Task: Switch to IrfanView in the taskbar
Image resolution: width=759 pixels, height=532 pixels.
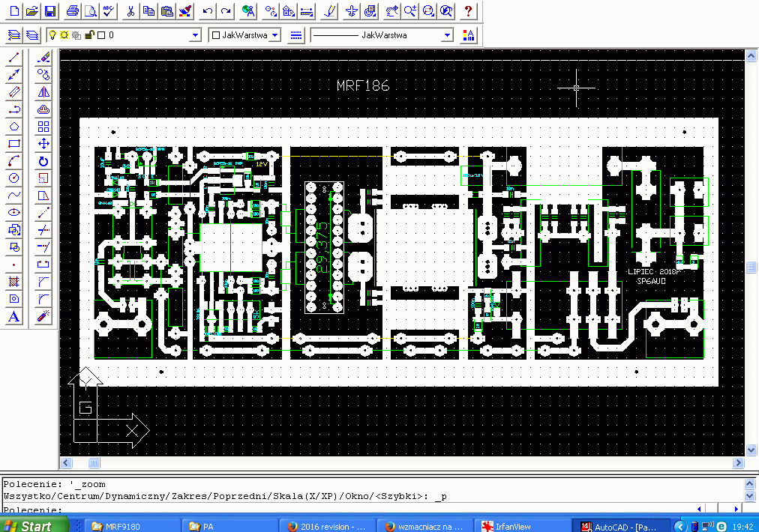Action: coord(523,526)
